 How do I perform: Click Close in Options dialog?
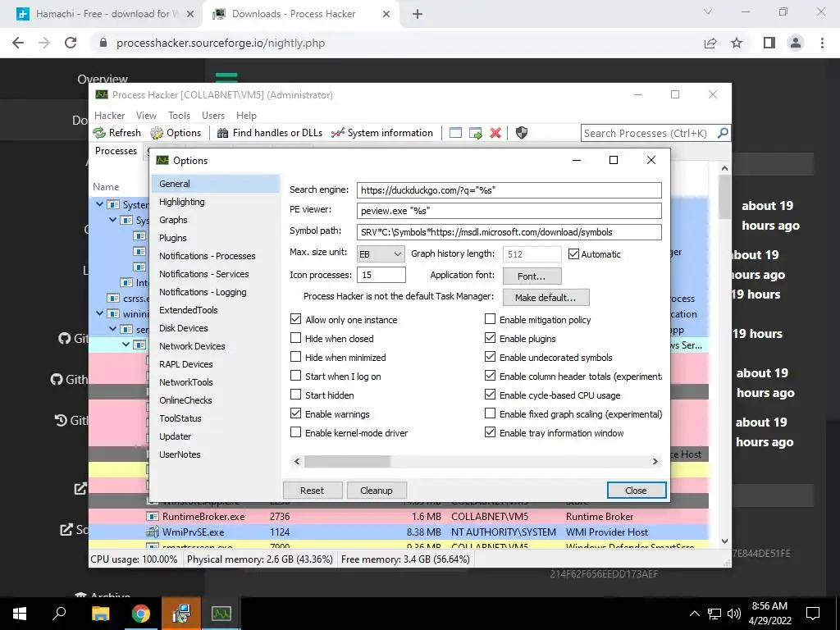tap(637, 491)
